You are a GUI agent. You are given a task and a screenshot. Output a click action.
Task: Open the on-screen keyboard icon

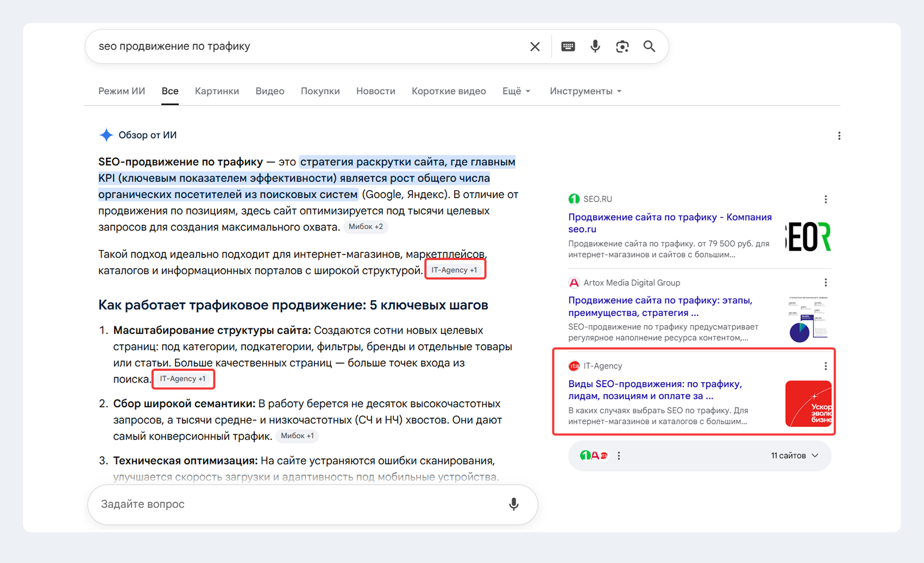568,47
